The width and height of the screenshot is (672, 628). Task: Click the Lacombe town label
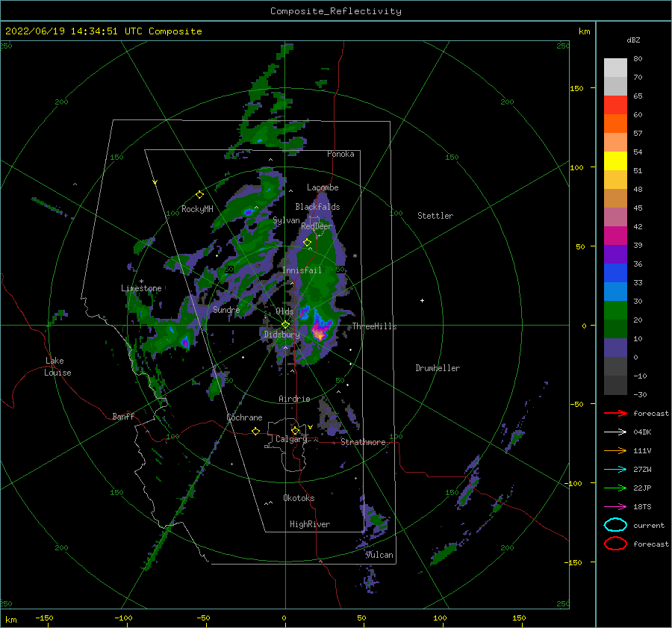click(x=323, y=187)
